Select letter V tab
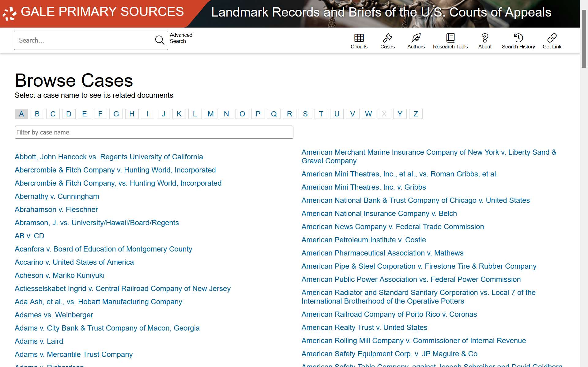This screenshot has width=588, height=367. [352, 114]
